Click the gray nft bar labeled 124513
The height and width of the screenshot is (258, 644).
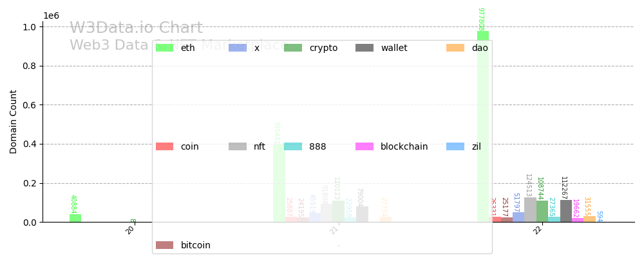pos(530,210)
